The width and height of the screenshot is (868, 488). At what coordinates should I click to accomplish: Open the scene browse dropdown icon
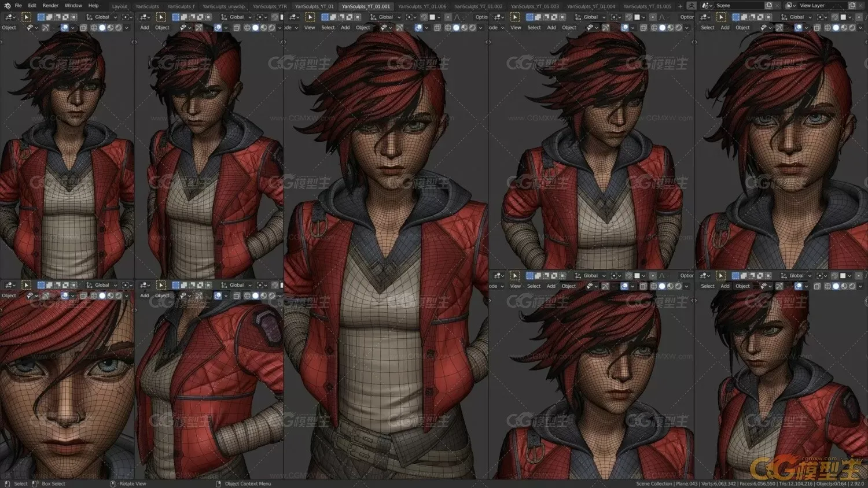[x=707, y=5]
